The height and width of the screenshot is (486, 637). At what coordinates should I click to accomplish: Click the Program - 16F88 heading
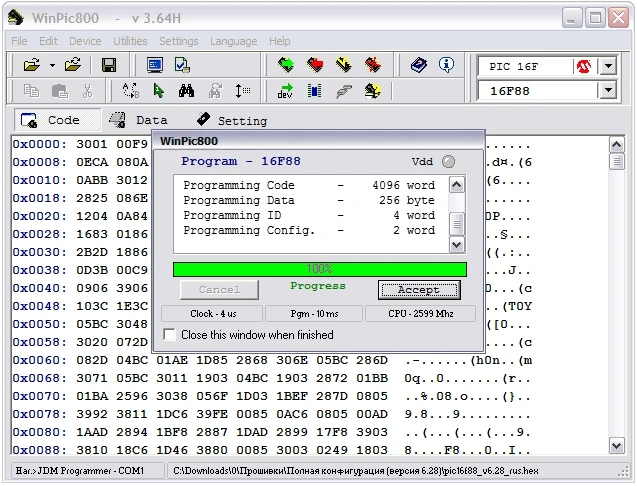(241, 161)
